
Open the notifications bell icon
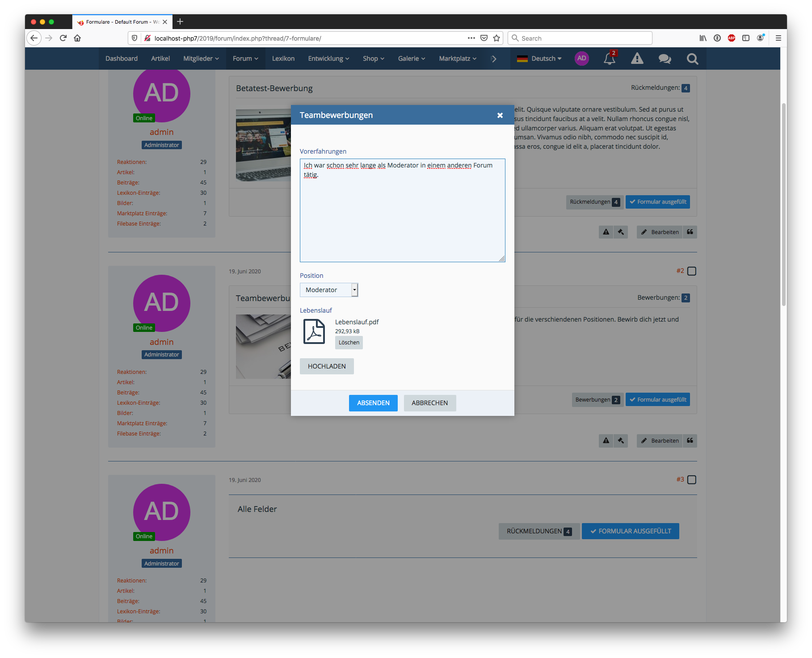click(x=610, y=59)
